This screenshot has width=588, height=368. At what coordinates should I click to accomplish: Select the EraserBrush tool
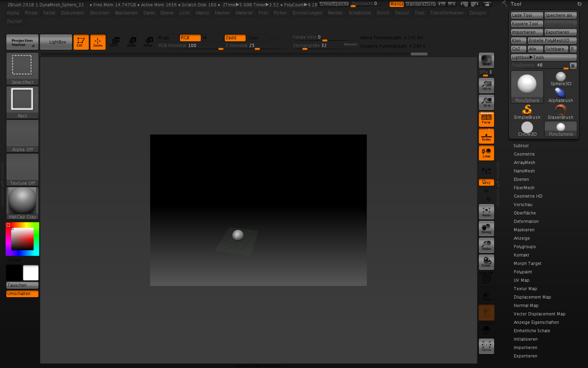point(561,112)
